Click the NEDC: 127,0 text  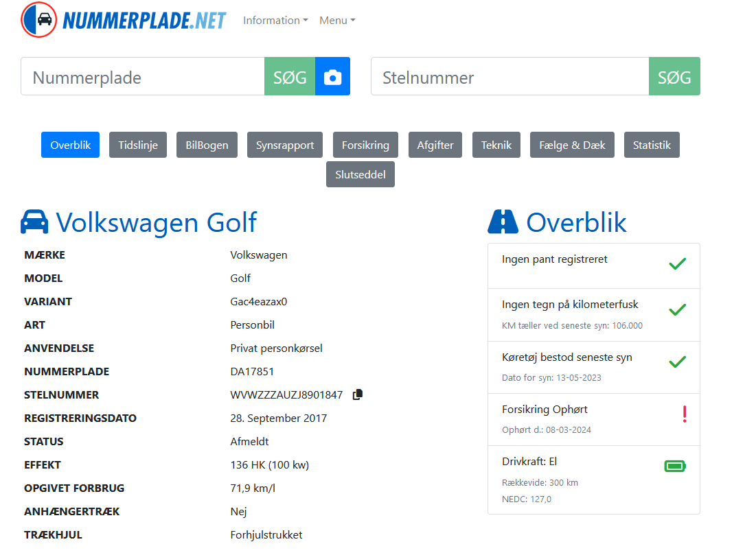527,499
